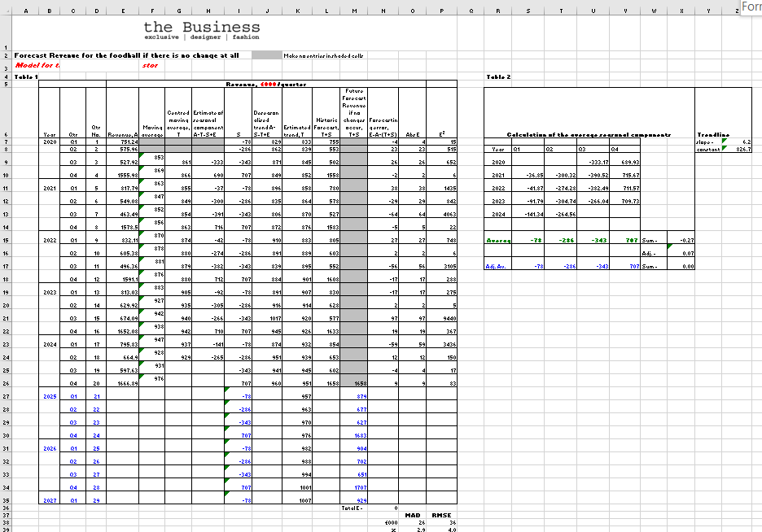Image resolution: width=762 pixels, height=532 pixels.
Task: Select the 'Forecast Revenue for the foodhall' title cell
Action: pos(126,55)
